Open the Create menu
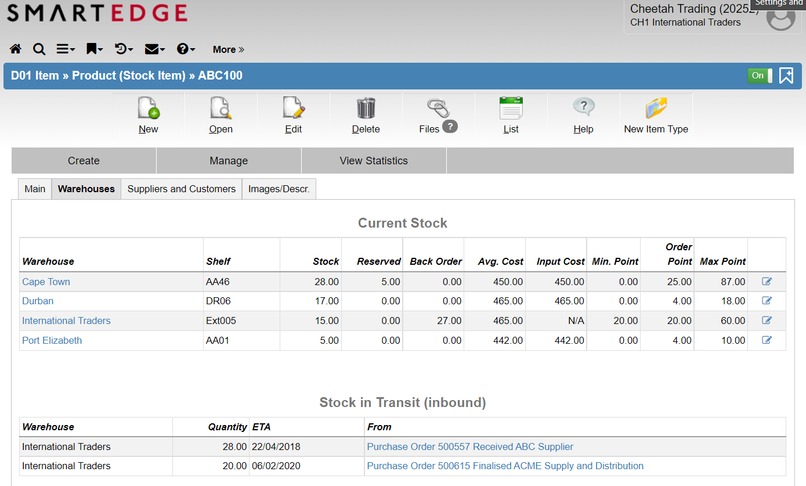The height and width of the screenshot is (486, 806). [x=84, y=160]
